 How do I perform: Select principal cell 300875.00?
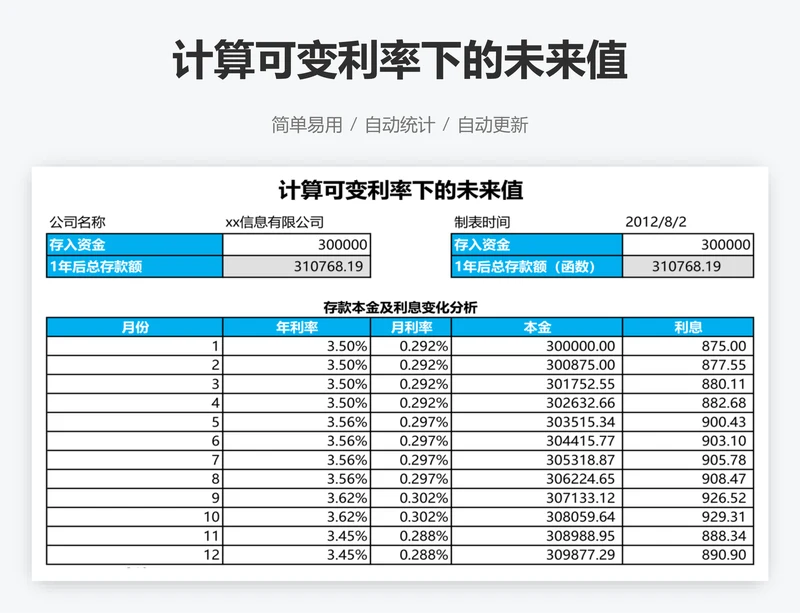pos(537,365)
